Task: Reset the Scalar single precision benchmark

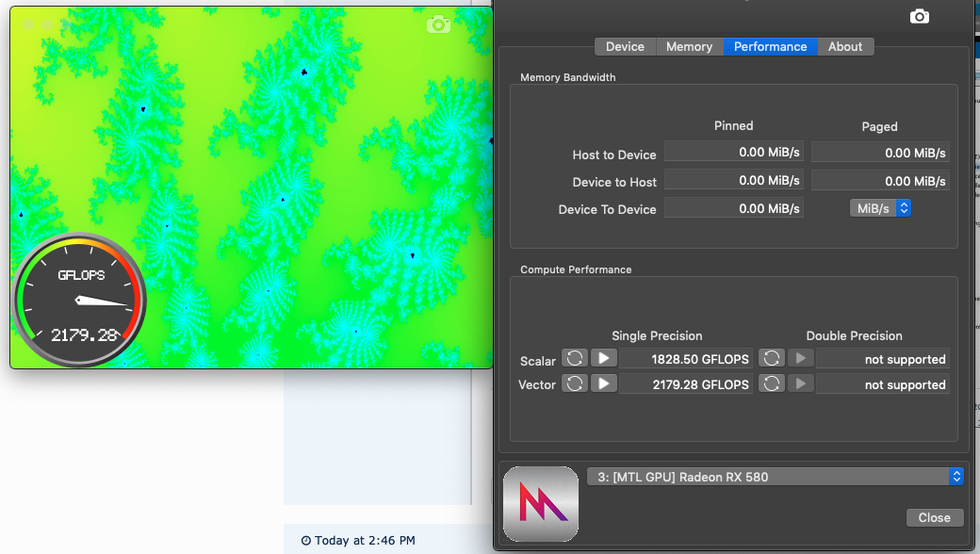Action: click(575, 358)
